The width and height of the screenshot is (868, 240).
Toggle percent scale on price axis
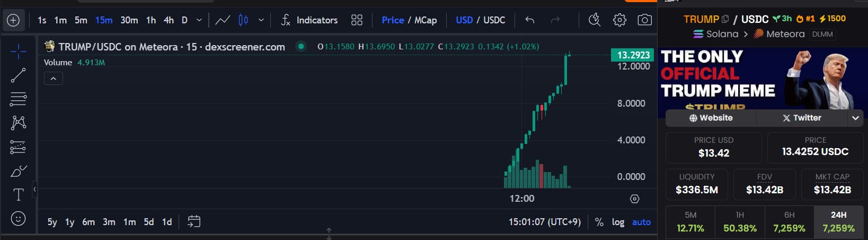coord(599,222)
